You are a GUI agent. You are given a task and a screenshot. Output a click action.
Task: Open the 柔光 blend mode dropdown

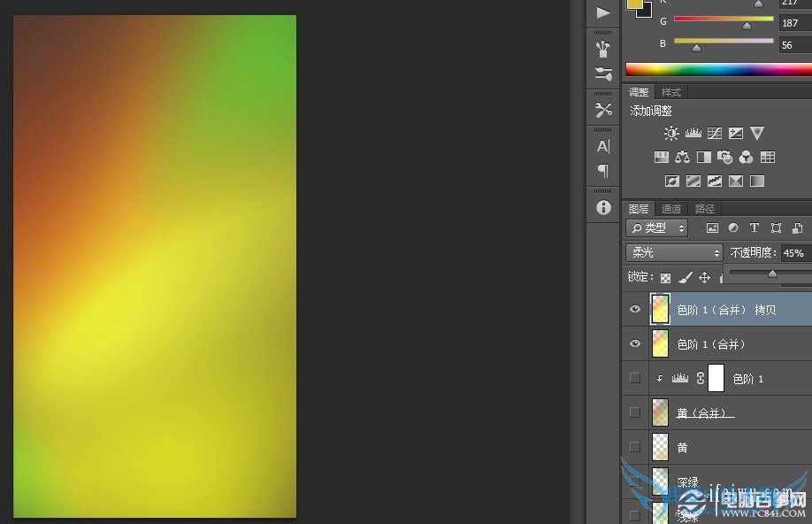coord(675,253)
